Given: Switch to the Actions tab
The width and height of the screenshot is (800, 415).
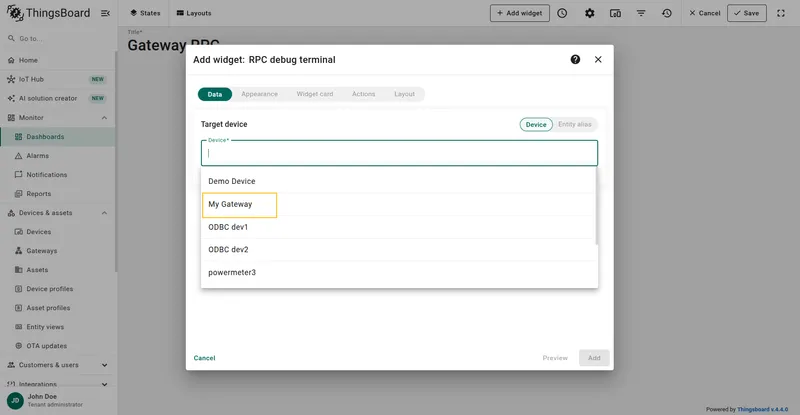Looking at the screenshot, I should [363, 94].
